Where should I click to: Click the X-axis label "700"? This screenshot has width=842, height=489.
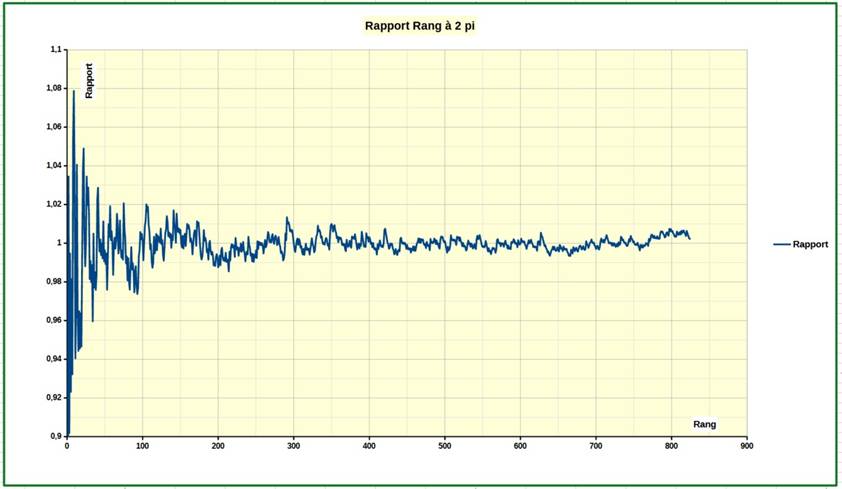[595, 446]
